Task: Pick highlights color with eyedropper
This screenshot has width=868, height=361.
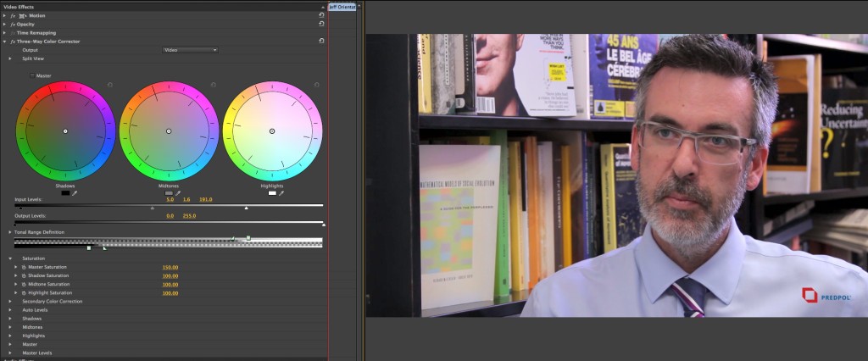Action: (x=281, y=193)
